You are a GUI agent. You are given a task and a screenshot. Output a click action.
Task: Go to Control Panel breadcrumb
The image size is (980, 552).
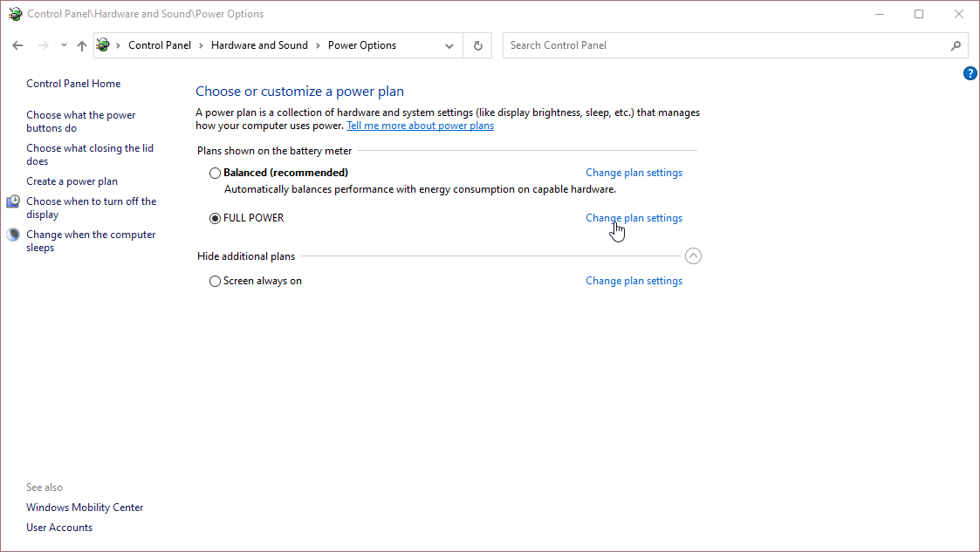(x=161, y=45)
